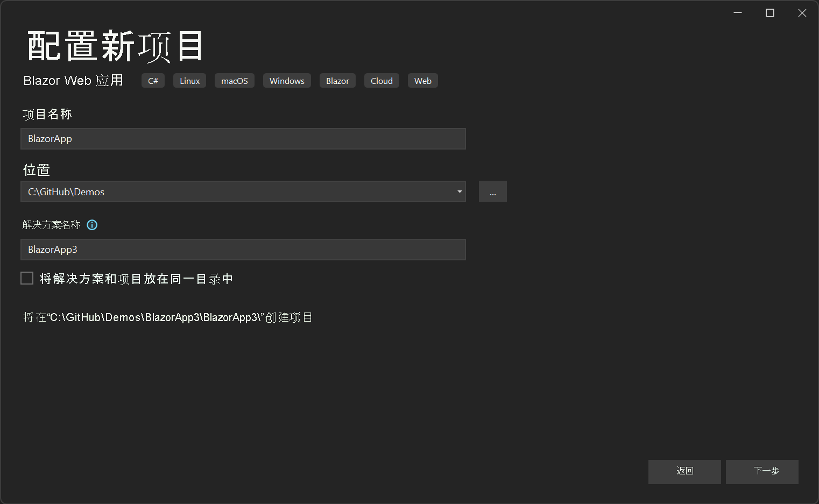Click the Blazor Web 应用 template name
The image size is (819, 504).
pyautogui.click(x=73, y=81)
